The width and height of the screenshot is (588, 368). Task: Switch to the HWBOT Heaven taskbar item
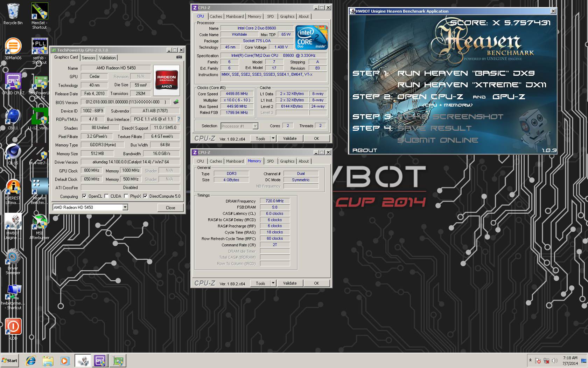tap(83, 361)
